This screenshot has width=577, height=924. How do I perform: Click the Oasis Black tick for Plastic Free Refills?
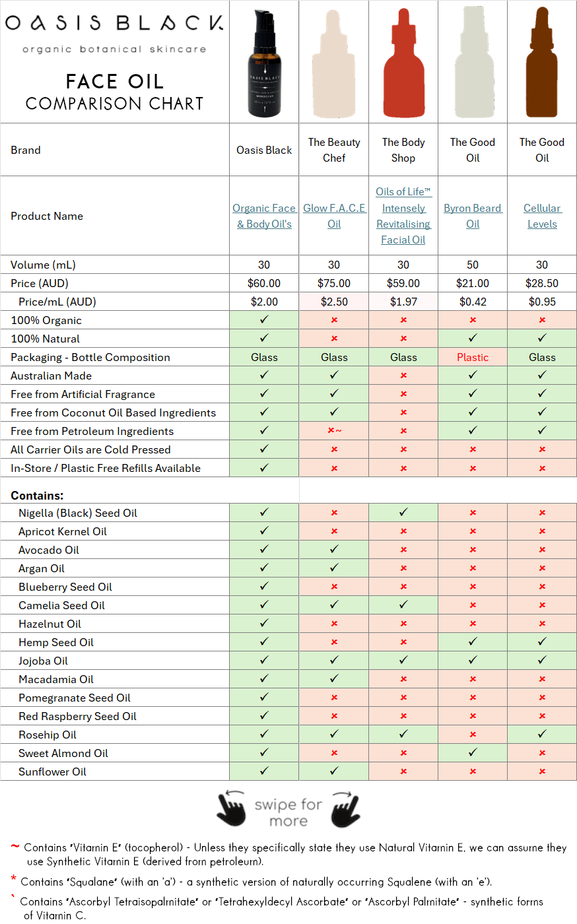264,467
